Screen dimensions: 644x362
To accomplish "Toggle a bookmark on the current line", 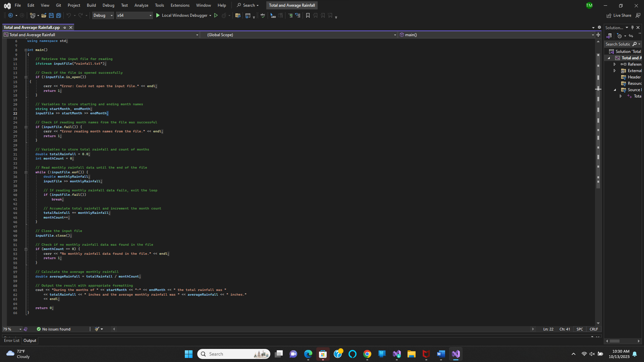I will pos(308,15).
